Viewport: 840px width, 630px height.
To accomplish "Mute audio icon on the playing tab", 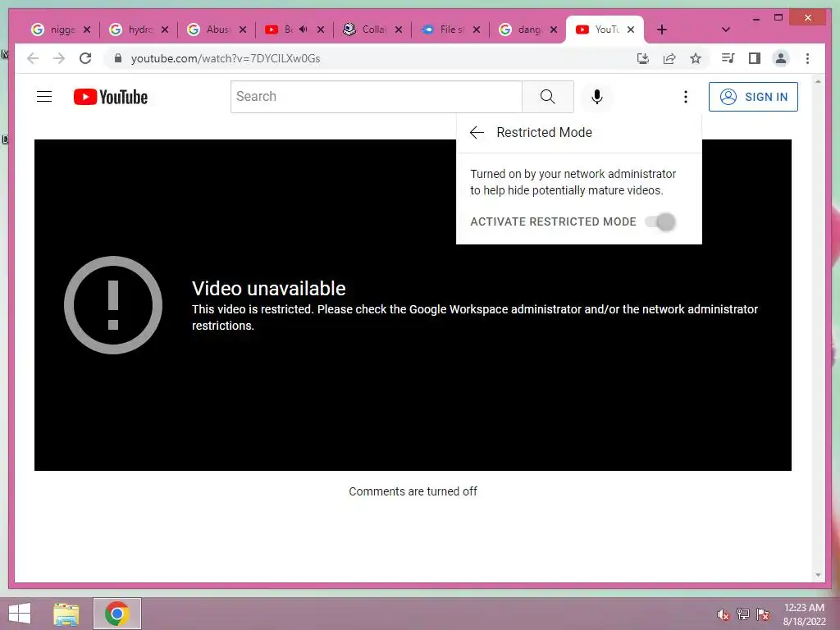I will [x=304, y=29].
